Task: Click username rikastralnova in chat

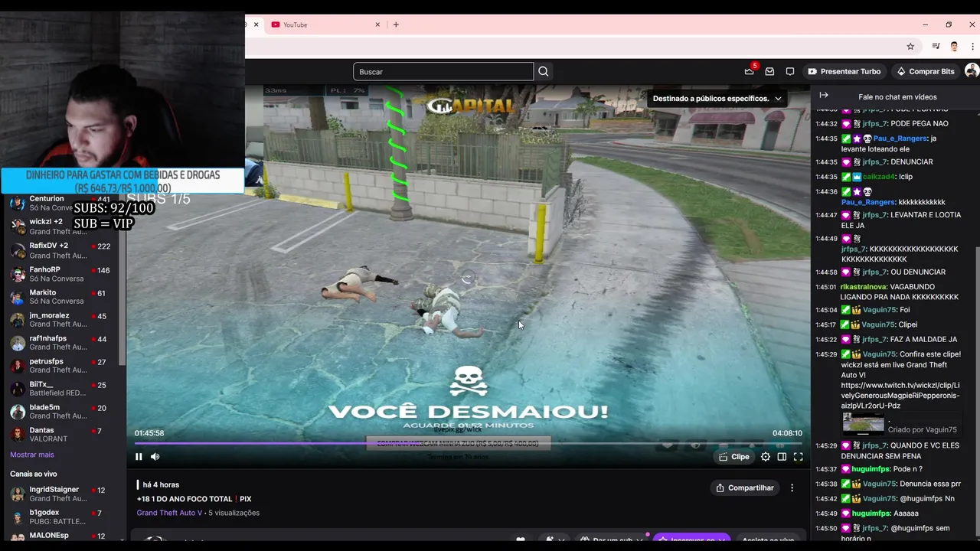Action: [x=864, y=287]
